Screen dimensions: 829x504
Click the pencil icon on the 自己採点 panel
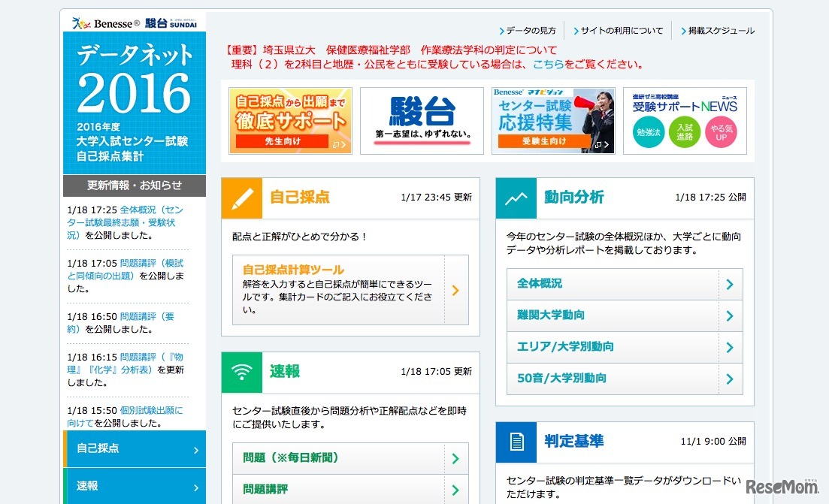coord(241,198)
